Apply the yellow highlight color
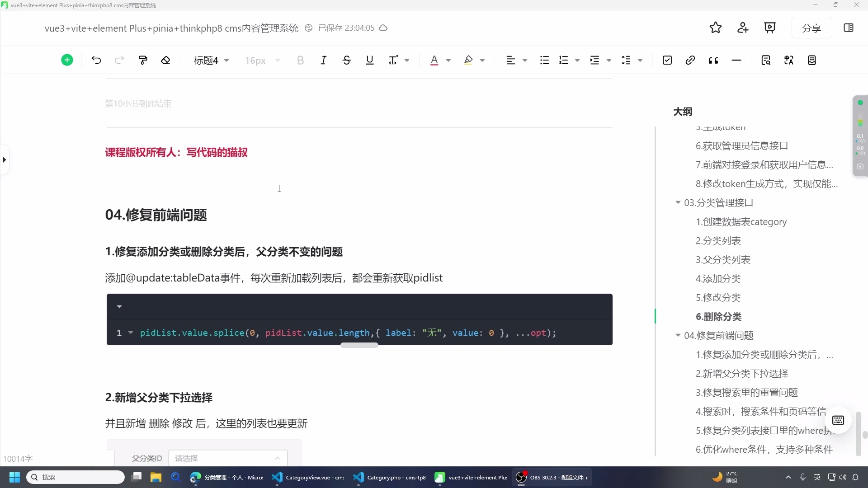 tap(468, 60)
